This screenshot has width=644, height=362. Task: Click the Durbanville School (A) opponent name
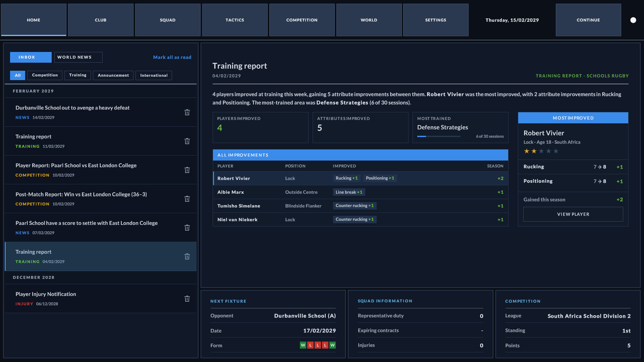click(x=305, y=316)
